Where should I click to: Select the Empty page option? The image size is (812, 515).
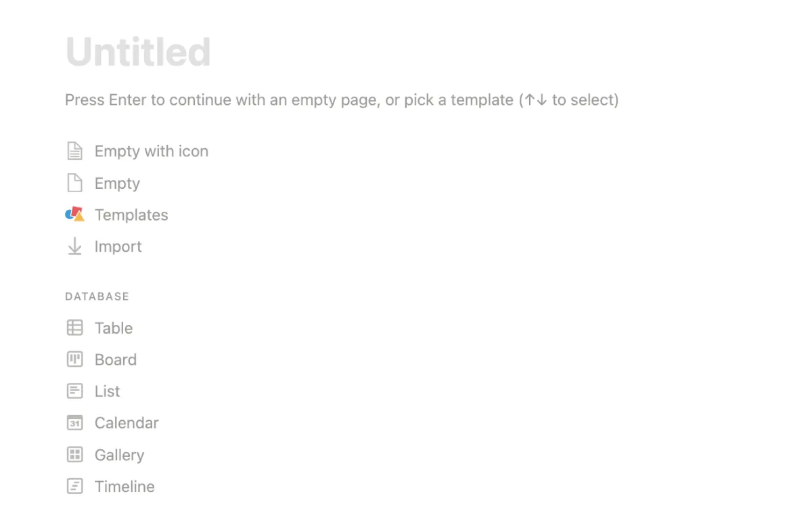tap(117, 183)
